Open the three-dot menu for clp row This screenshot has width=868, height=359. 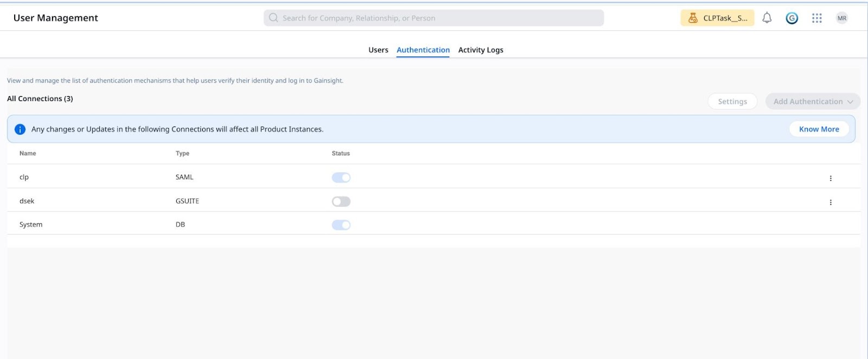pos(830,178)
